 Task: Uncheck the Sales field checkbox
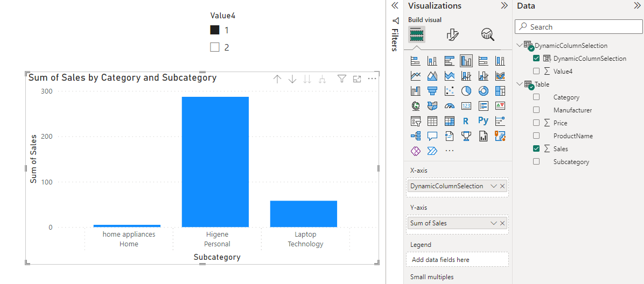(536, 148)
